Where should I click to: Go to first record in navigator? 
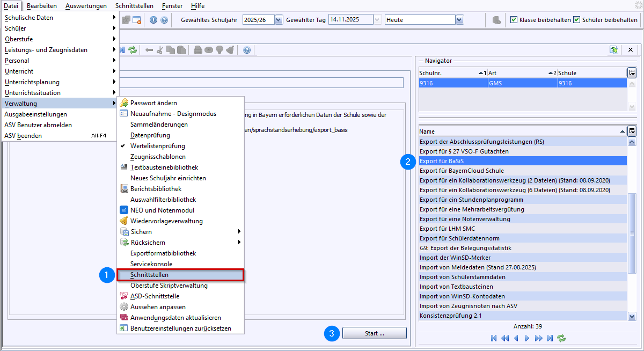[x=494, y=338]
